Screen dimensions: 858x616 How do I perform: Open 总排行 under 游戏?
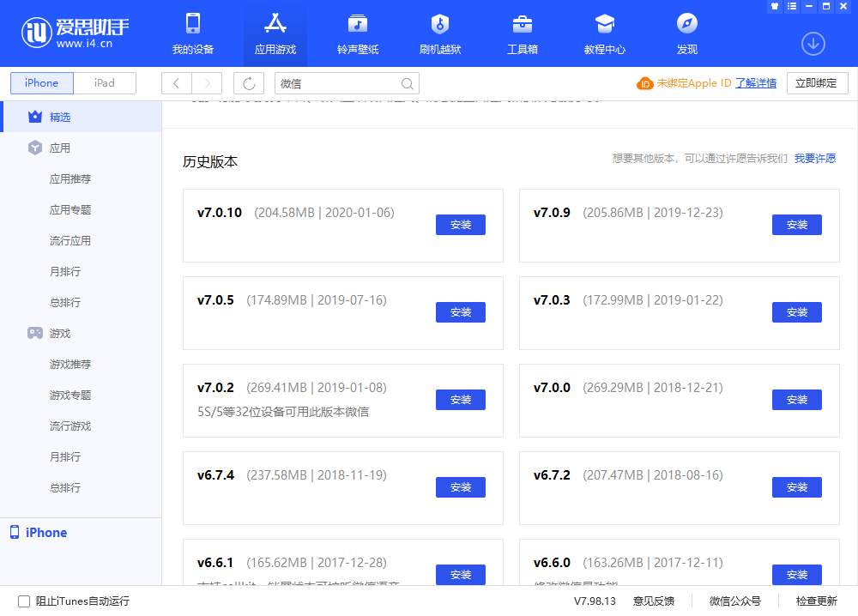[65, 488]
